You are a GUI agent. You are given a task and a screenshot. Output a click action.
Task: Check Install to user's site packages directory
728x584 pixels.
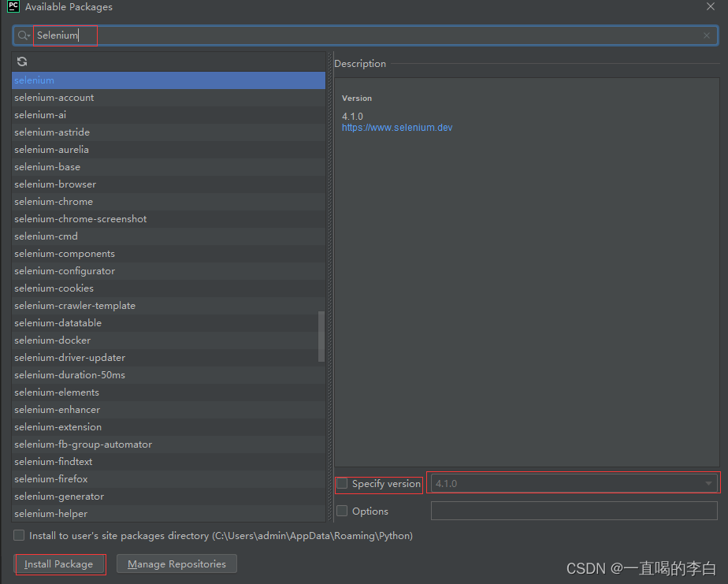tap(19, 535)
